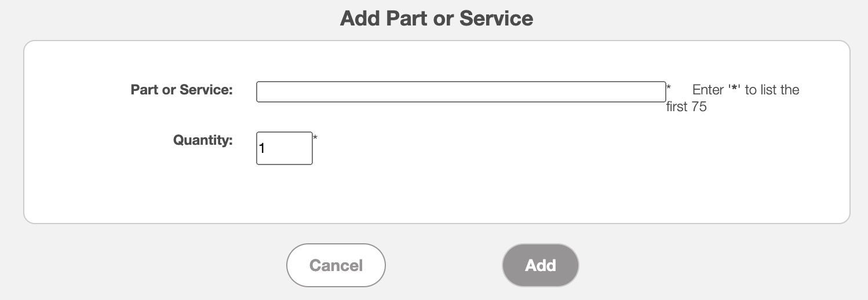Focus the Quantity input box
Image resolution: width=868 pixels, height=300 pixels.
[x=284, y=148]
